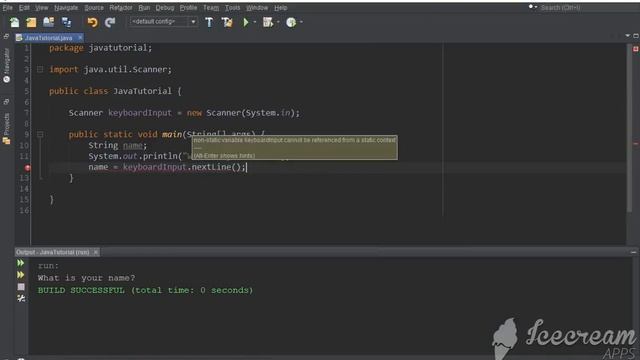Collapse the main method fold marker
640x360 pixels.
40,134
